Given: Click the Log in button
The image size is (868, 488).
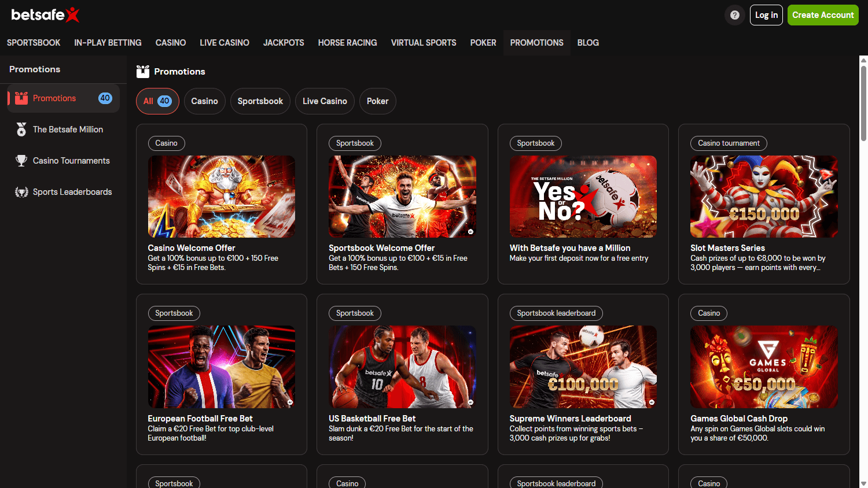Looking at the screenshot, I should point(766,15).
